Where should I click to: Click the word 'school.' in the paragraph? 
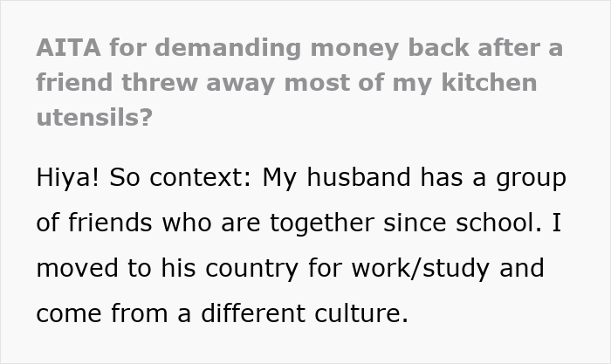click(498, 223)
